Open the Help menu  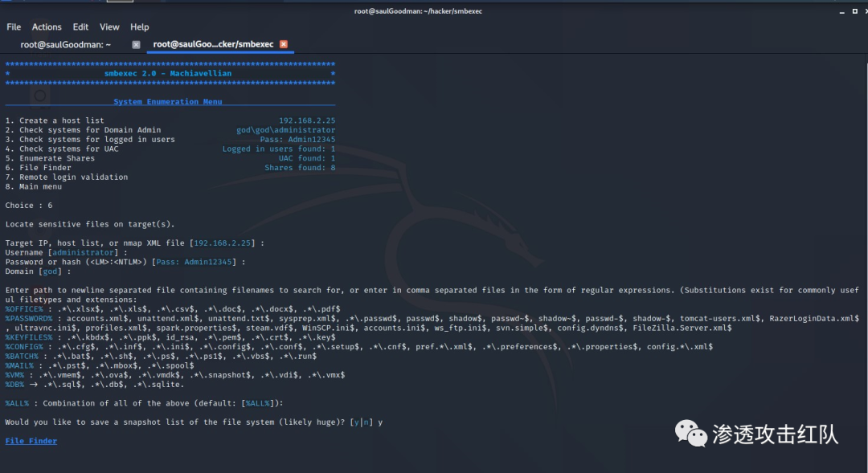point(140,27)
